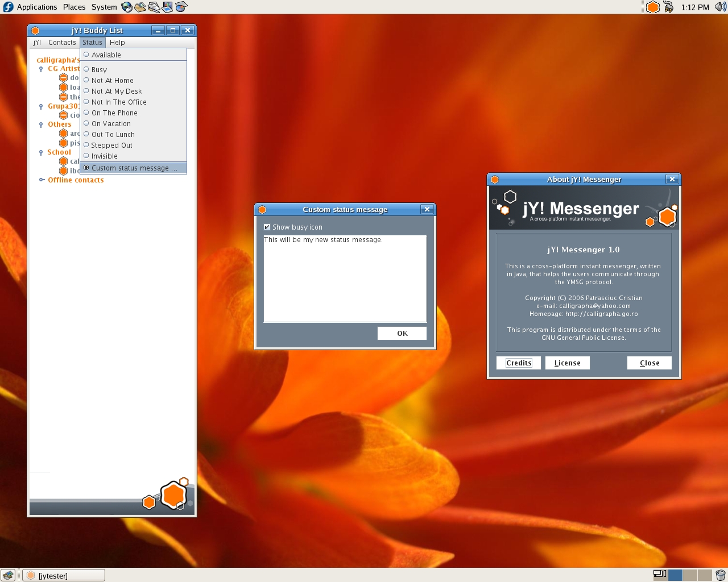Image resolution: width=728 pixels, height=582 pixels.
Task: Open the presentation launcher in top panel
Action: pos(167,7)
